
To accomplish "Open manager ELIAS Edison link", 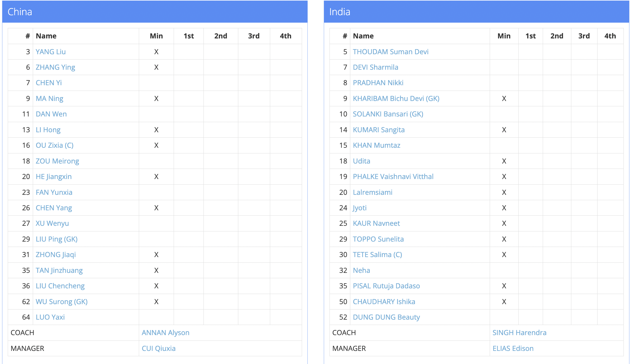I will 513,349.
